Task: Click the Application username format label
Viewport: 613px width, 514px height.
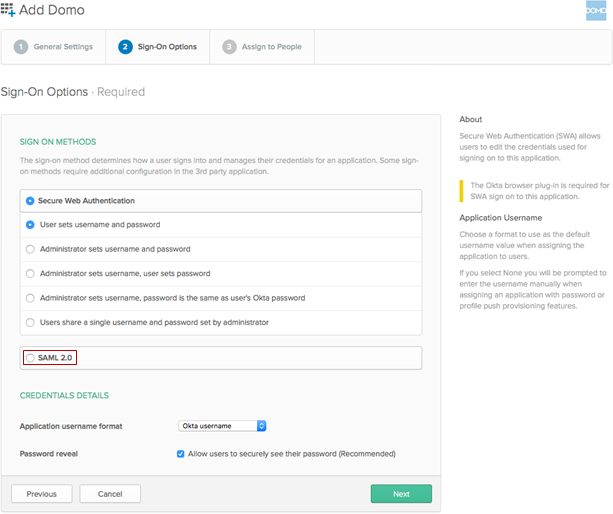Action: [x=71, y=426]
